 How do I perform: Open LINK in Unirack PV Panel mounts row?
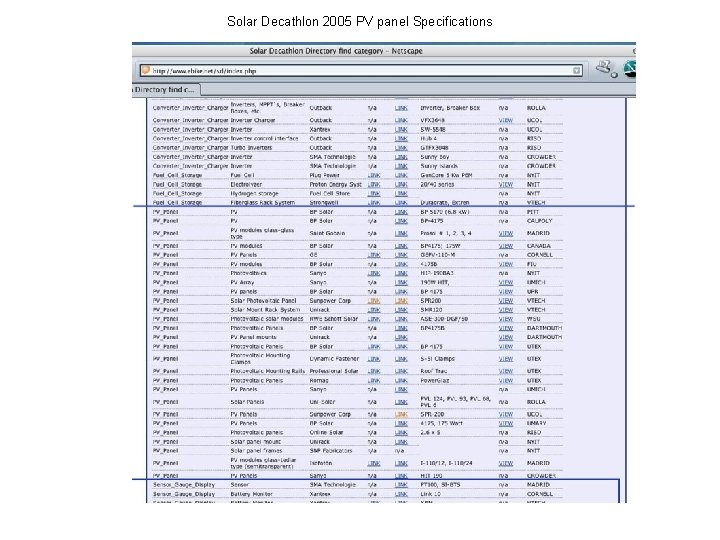coord(401,338)
